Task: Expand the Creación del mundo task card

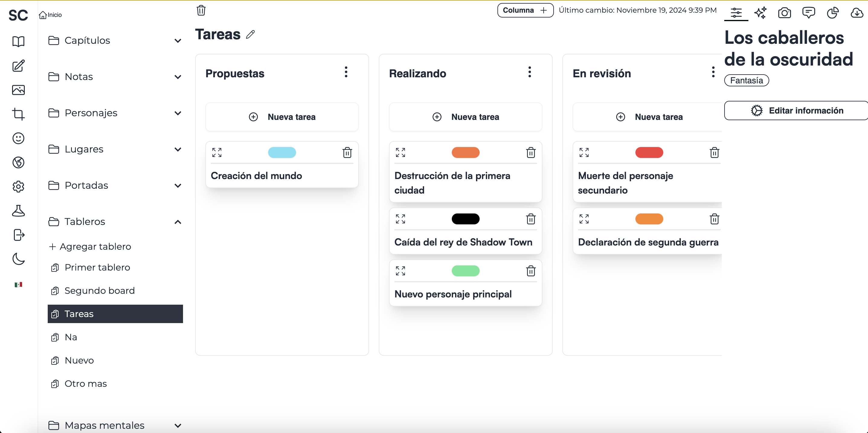Action: point(217,153)
